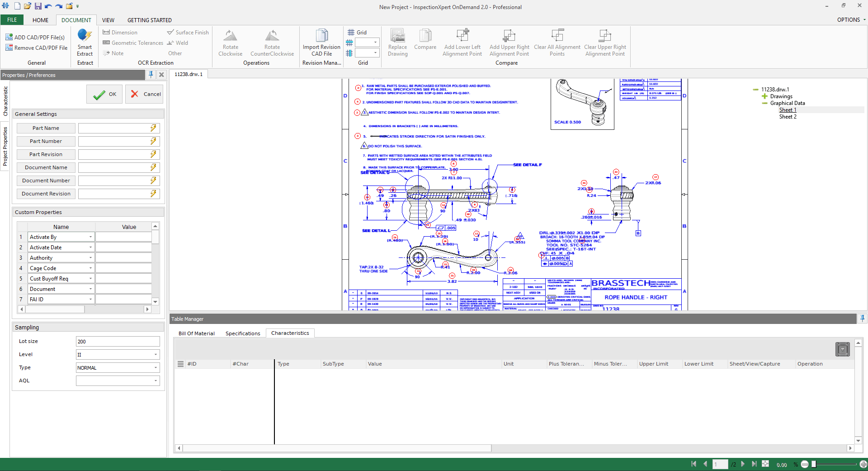Click the Rotate CounterClockwise icon

(272, 43)
